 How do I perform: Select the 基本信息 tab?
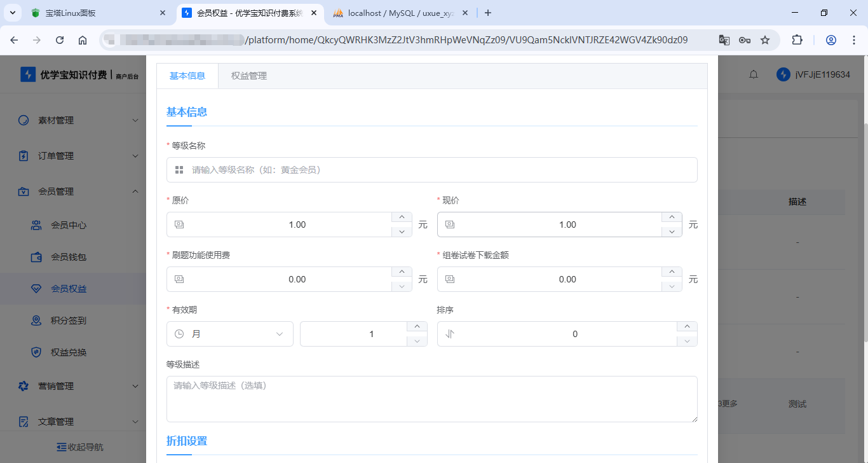pyautogui.click(x=187, y=76)
